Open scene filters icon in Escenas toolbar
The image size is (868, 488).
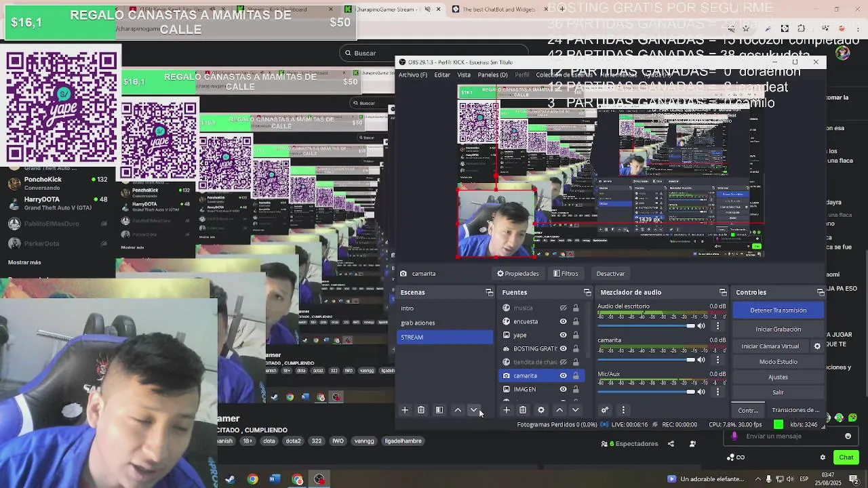[439, 410]
